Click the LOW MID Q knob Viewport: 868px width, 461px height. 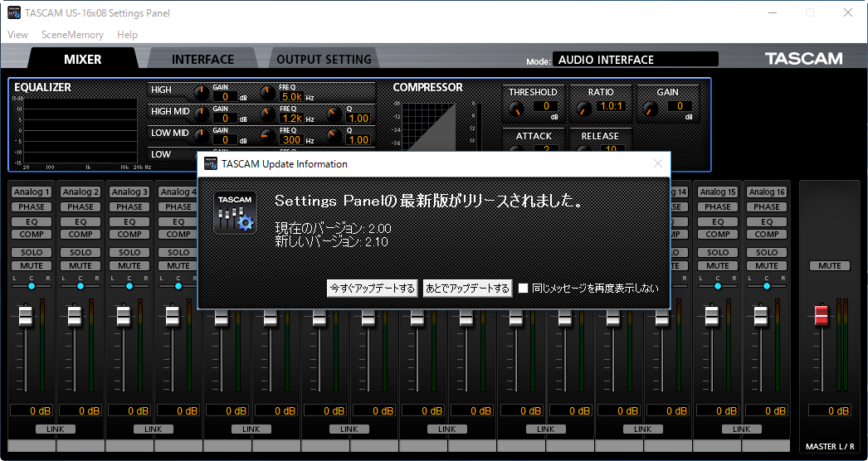point(334,136)
